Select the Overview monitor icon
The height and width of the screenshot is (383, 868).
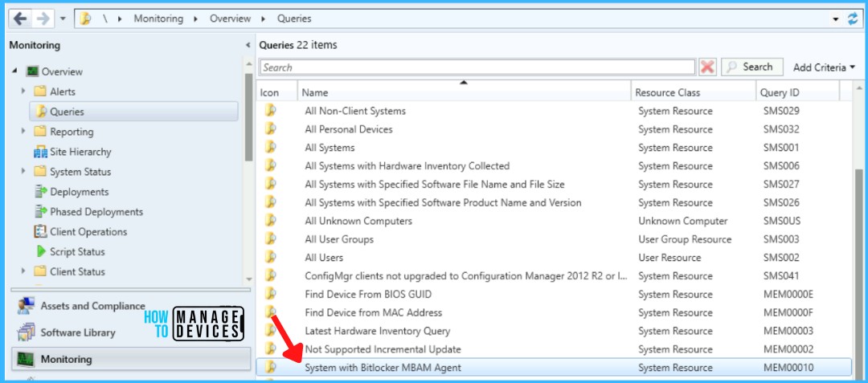[x=33, y=71]
